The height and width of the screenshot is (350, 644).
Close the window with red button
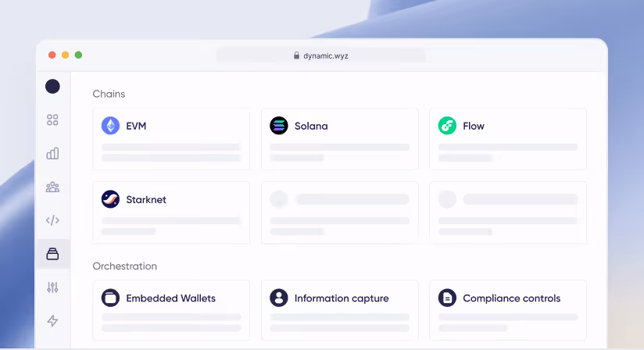(52, 55)
